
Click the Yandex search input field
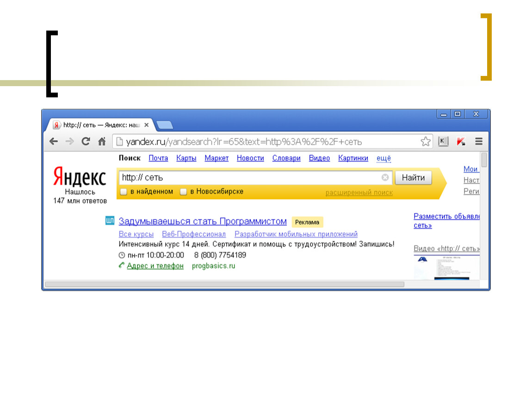click(250, 178)
